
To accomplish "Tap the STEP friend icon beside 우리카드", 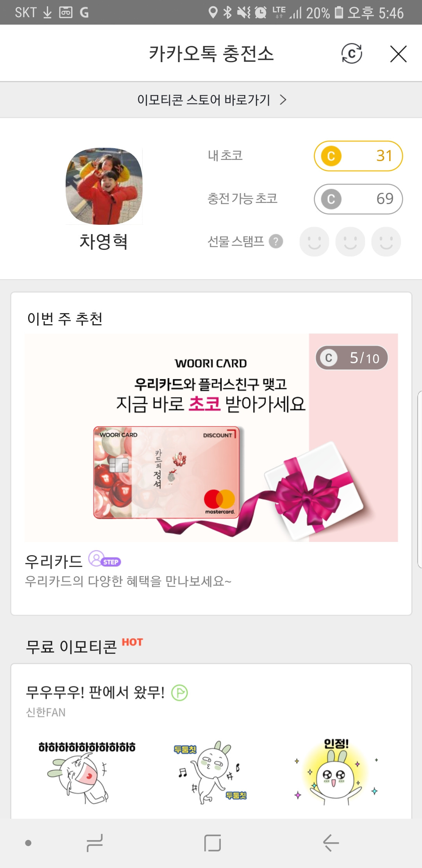I will coord(105,559).
